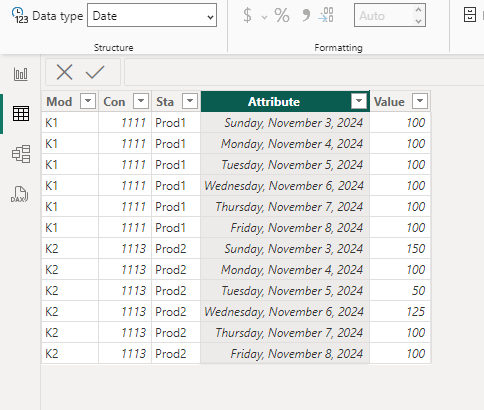
Task: Open the Data type Date dropdown
Action: 152,15
